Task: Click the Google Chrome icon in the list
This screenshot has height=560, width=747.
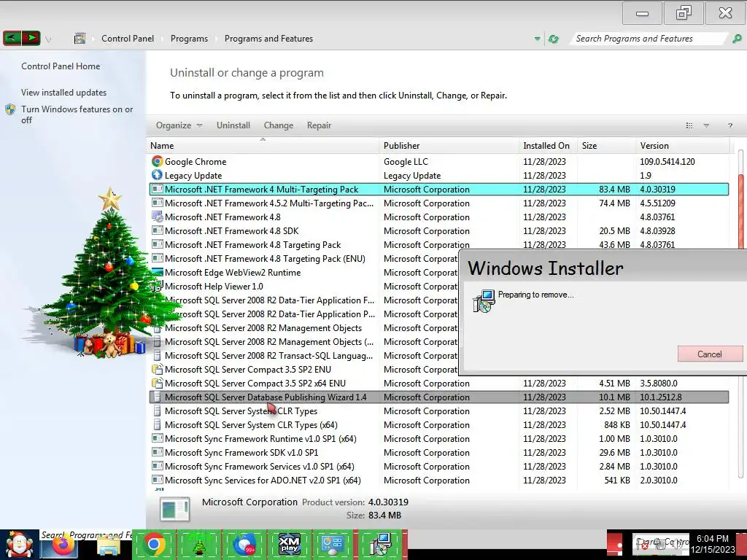Action: coord(157,161)
